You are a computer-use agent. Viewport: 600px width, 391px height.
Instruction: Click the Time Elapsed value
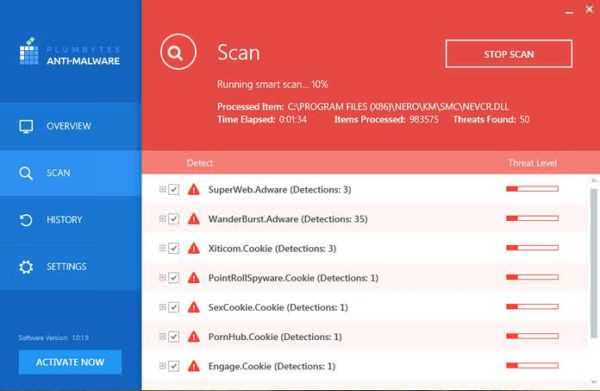pyautogui.click(x=293, y=120)
